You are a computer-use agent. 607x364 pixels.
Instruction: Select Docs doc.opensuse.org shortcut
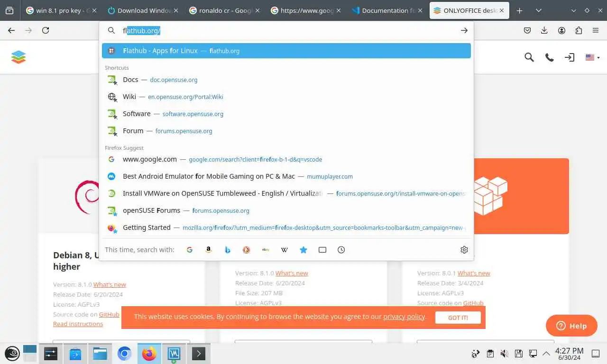(x=286, y=80)
